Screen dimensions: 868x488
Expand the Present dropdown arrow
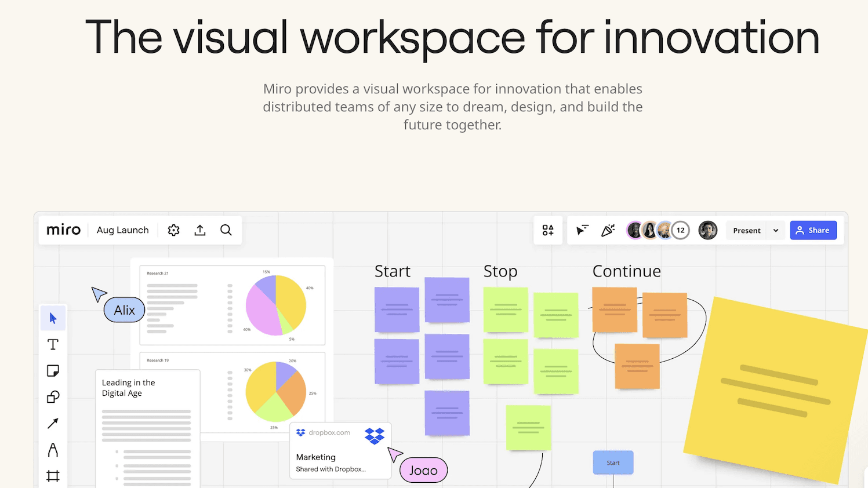(776, 231)
